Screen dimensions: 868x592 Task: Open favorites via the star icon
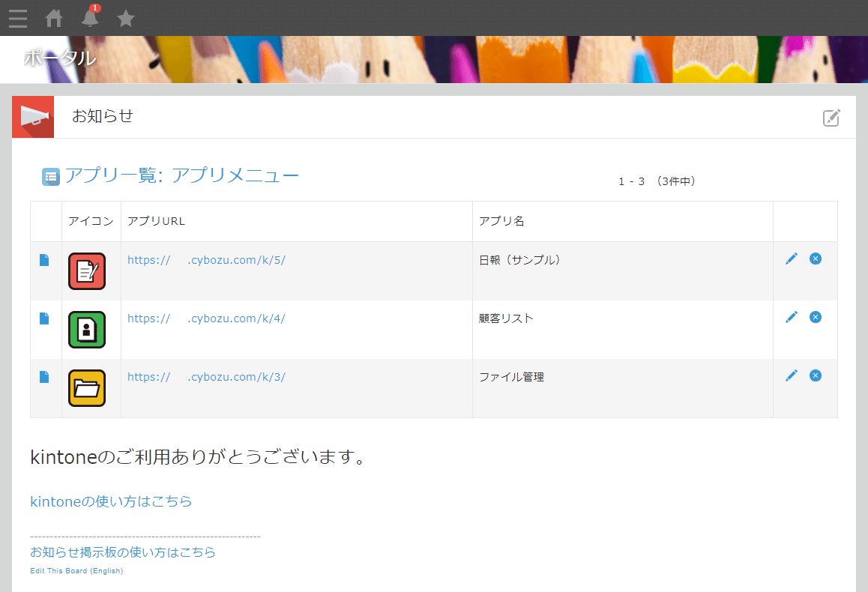[125, 18]
